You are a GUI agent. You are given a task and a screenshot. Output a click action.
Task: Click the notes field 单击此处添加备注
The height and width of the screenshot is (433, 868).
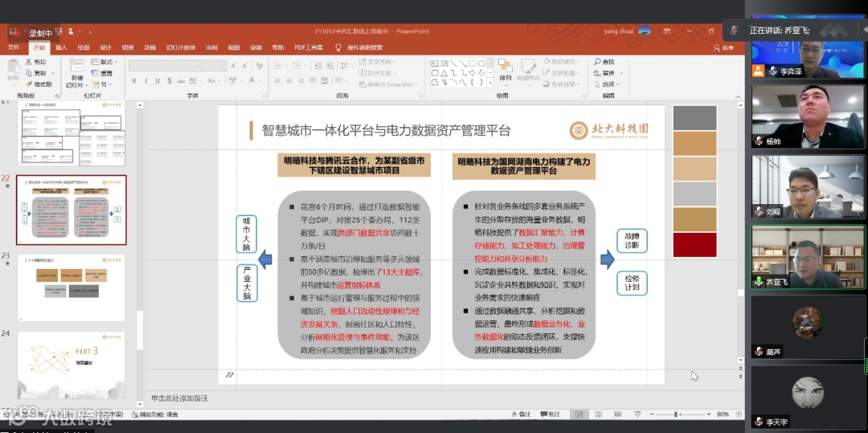[180, 398]
